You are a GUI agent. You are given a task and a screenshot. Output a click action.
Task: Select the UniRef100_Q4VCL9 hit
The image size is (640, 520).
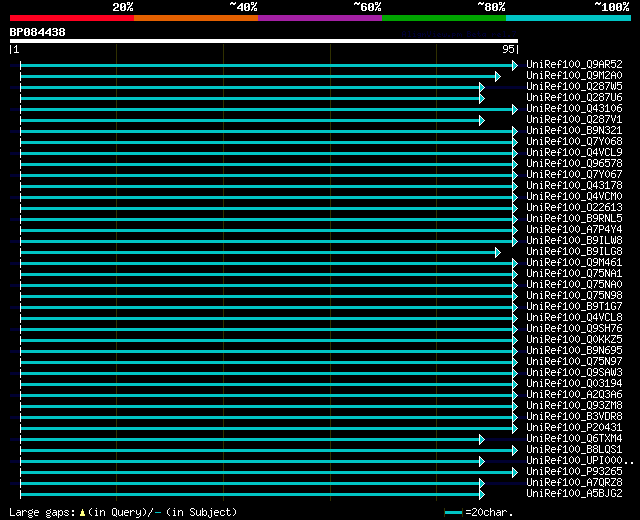pyautogui.click(x=574, y=153)
